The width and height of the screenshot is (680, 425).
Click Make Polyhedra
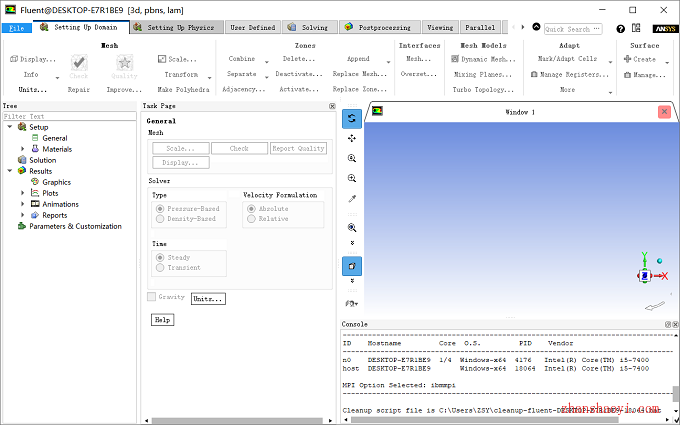(x=183, y=89)
